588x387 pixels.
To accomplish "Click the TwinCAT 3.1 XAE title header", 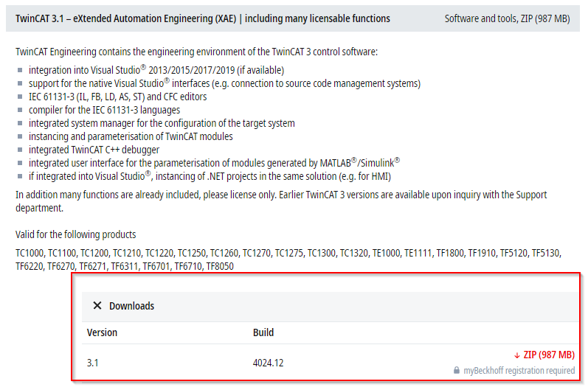I will 202,18.
